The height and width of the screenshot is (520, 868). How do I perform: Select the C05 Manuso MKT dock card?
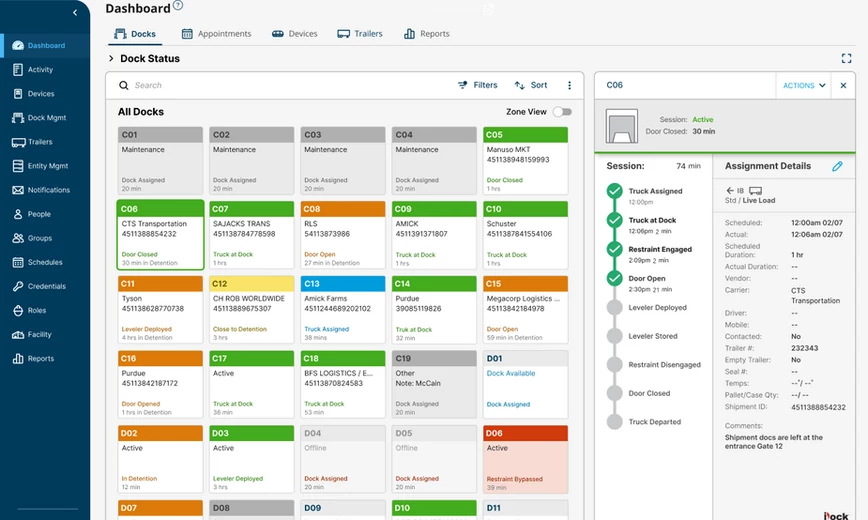(525, 161)
